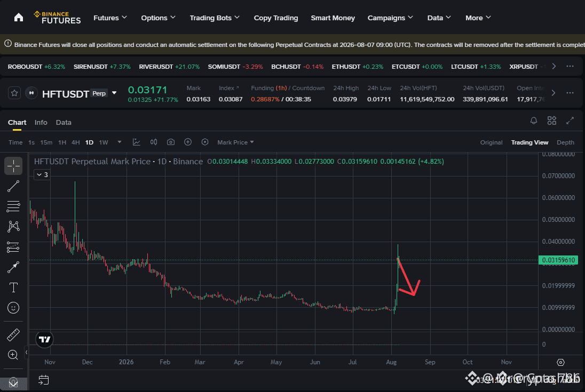The height and width of the screenshot is (392, 585).
Task: Select the 1W interval
Action: (x=104, y=142)
